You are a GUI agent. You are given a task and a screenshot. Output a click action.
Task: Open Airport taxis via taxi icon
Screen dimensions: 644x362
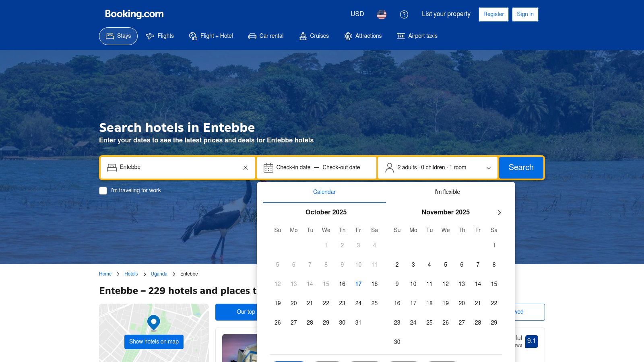pyautogui.click(x=401, y=36)
